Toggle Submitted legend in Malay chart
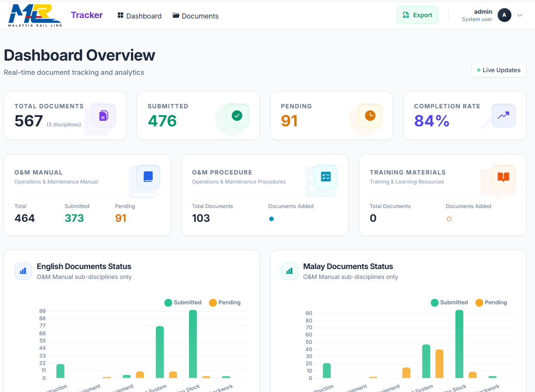The width and height of the screenshot is (535, 392). [x=449, y=303]
